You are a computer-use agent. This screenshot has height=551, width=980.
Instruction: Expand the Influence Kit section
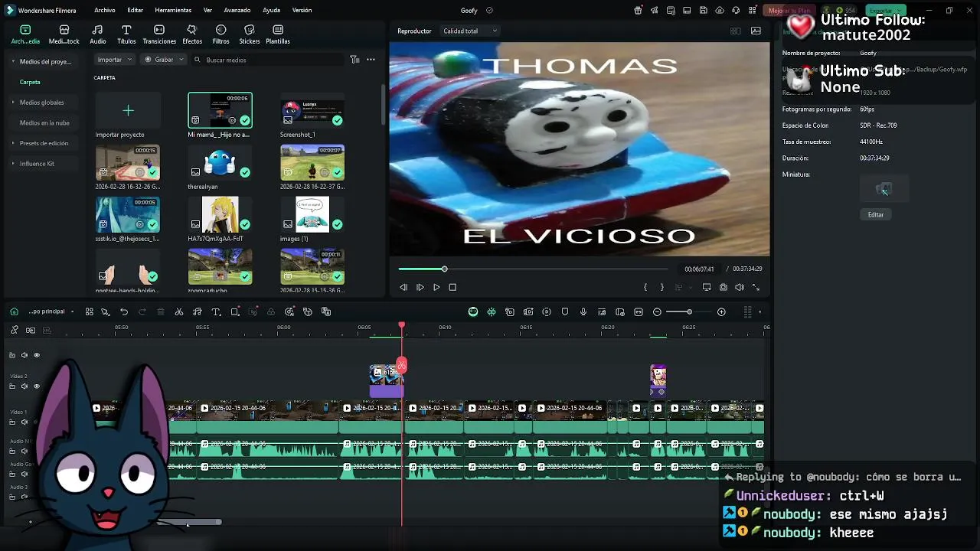(x=13, y=164)
